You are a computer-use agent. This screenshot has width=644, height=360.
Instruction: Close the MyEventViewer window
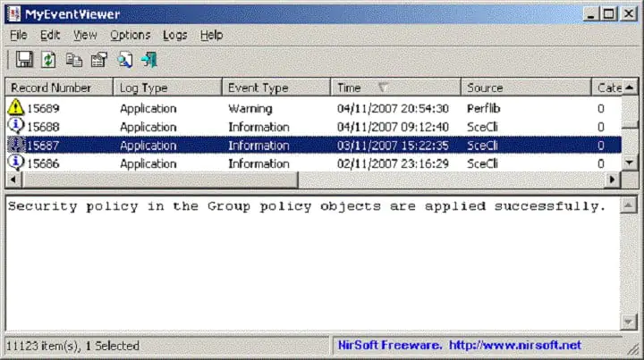[x=629, y=14]
